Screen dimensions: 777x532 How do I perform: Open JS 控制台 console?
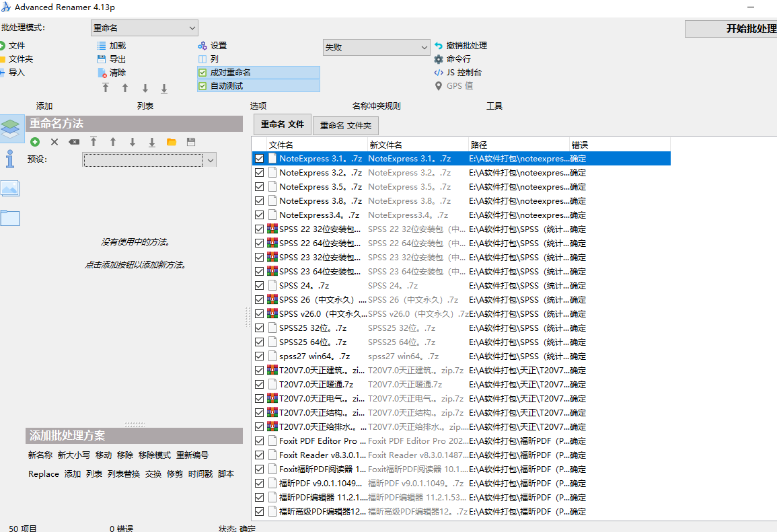(458, 73)
